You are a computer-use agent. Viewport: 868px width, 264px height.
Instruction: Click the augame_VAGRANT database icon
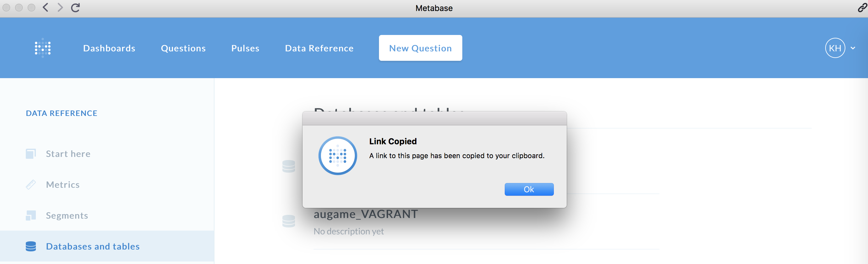[288, 221]
